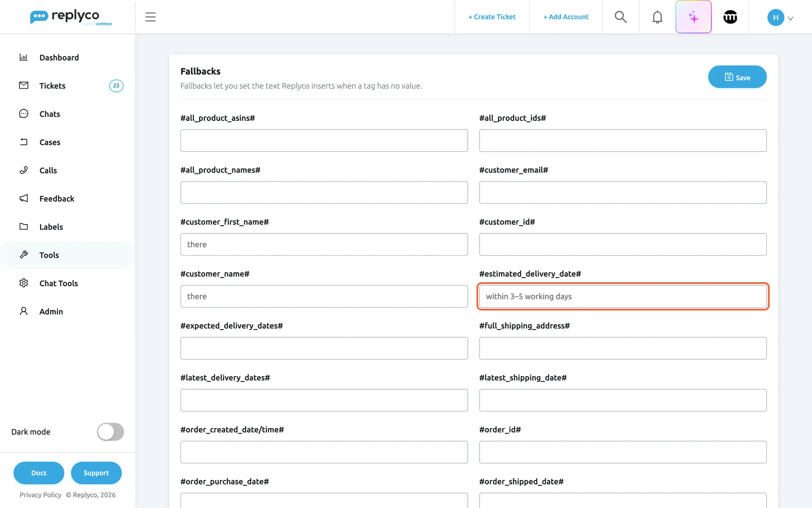
Task: Focus the #latest_delivery_dates# input field
Action: pyautogui.click(x=324, y=400)
